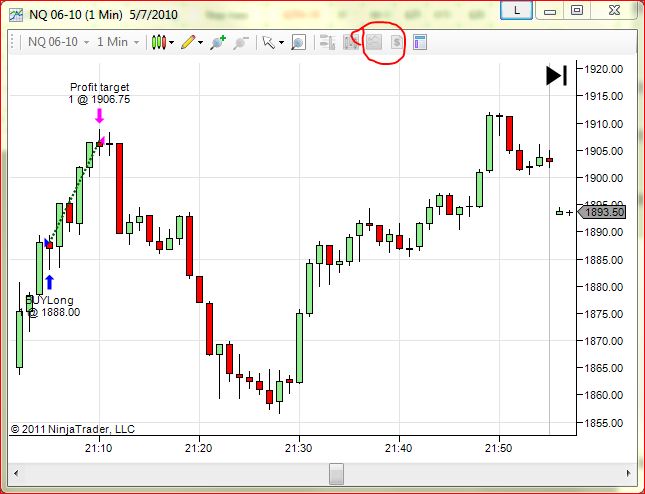Expand the drawing tools dropdown arrow
This screenshot has width=645, height=494.
(x=200, y=42)
